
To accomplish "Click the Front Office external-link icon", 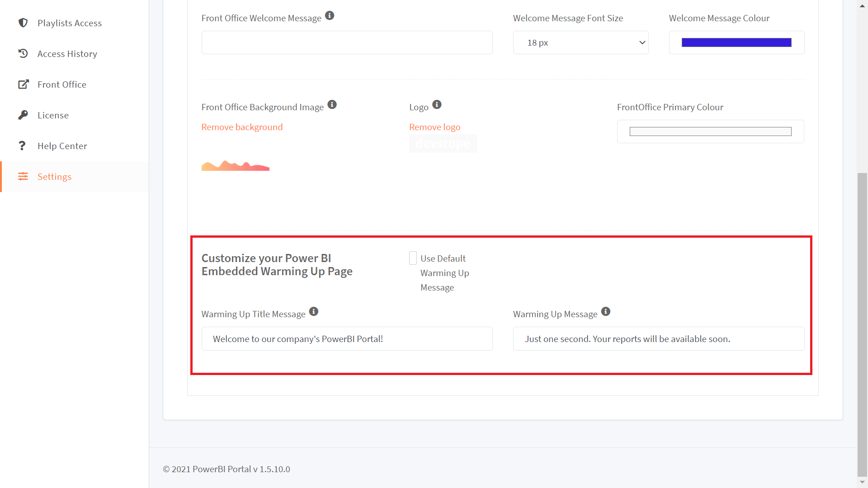I will pyautogui.click(x=23, y=84).
